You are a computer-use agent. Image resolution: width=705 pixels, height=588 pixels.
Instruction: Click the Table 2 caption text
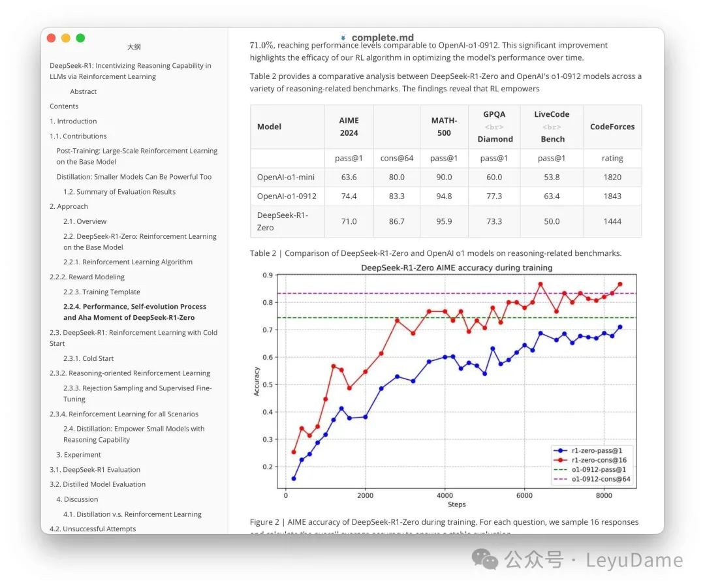coord(435,253)
